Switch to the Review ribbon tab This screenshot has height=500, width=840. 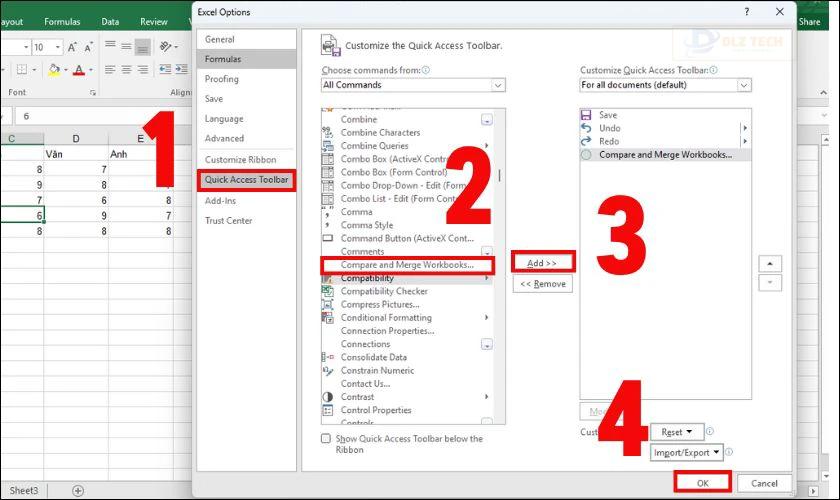154,21
